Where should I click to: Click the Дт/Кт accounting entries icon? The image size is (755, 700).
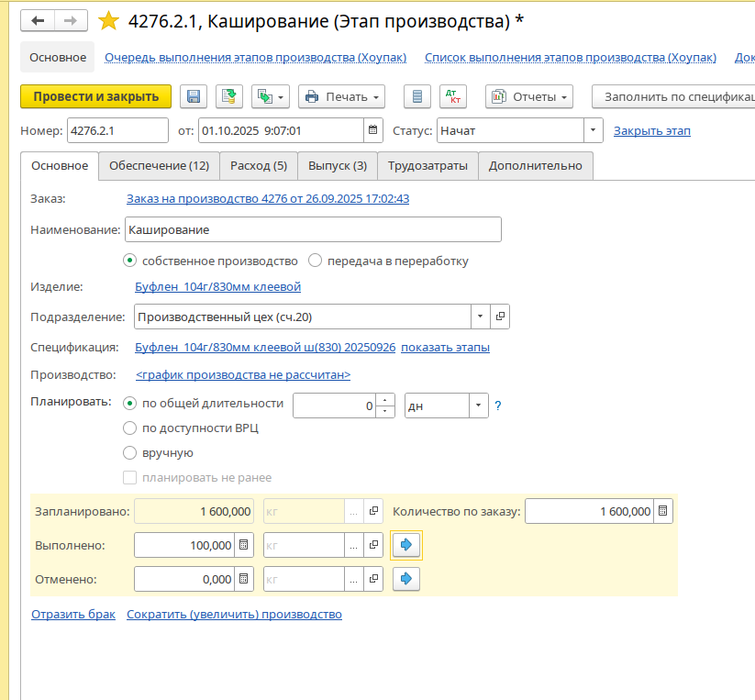pos(451,96)
